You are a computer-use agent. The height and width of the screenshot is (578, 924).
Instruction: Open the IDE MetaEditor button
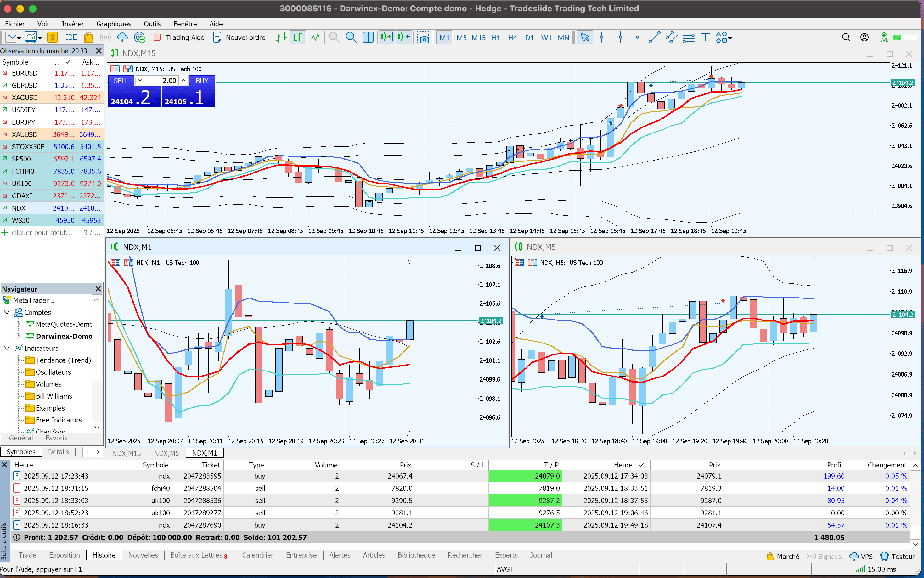(x=71, y=37)
